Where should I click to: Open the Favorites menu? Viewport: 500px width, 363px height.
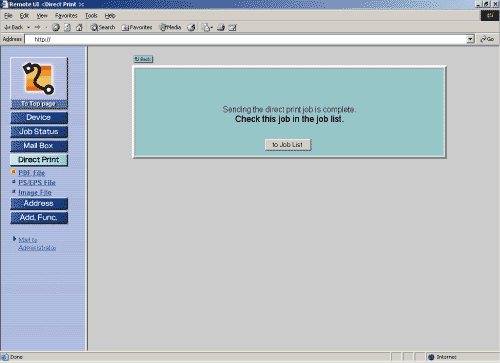(x=66, y=15)
